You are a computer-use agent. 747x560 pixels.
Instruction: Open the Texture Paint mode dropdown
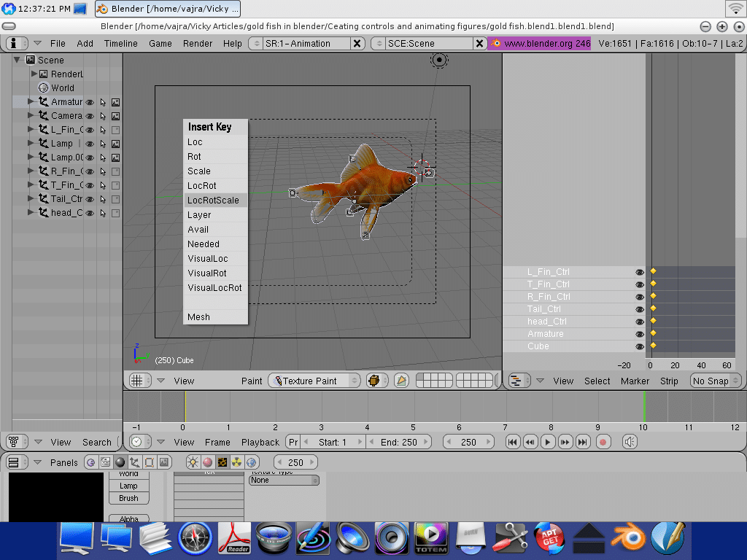click(x=314, y=381)
